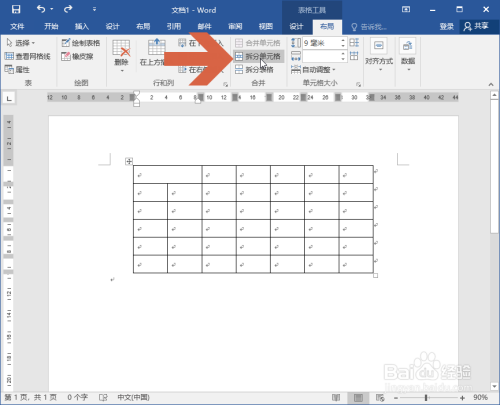Click the 中文(中国) language indicator
The height and width of the screenshot is (405, 500).
tap(133, 397)
